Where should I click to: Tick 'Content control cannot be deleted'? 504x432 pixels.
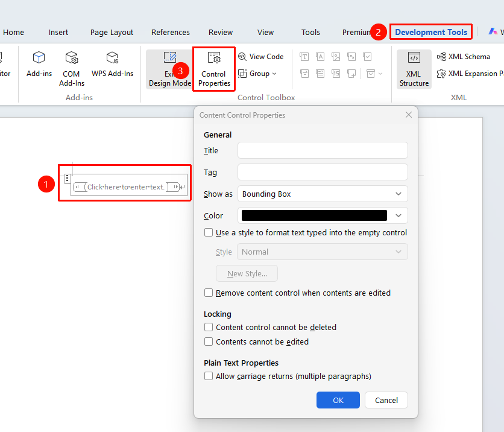209,327
